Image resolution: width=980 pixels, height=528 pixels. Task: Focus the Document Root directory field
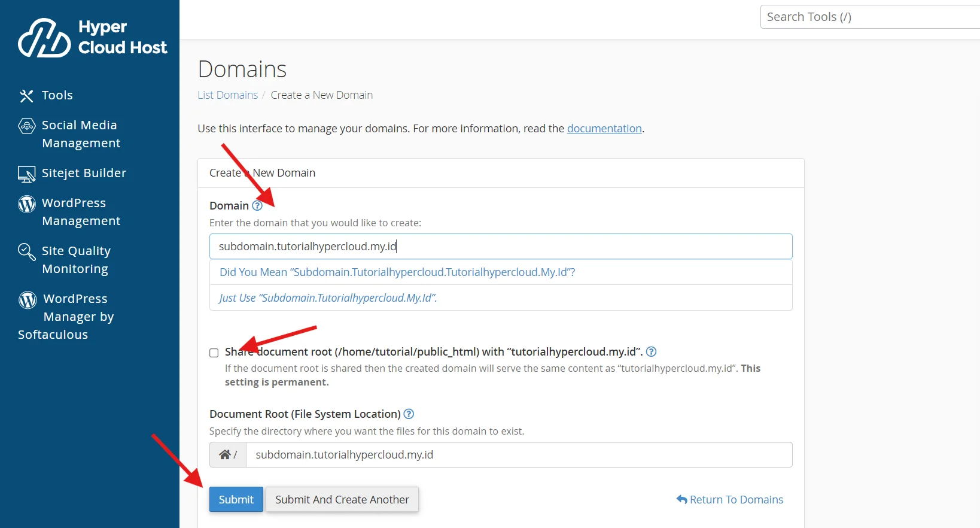(519, 455)
